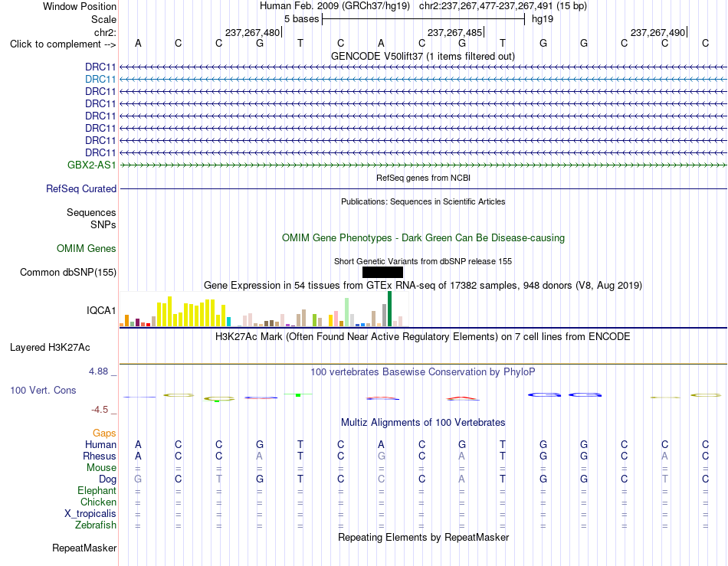Click the H3K27Ac Mark ENCODE track title
The height and width of the screenshot is (566, 728).
tap(423, 337)
